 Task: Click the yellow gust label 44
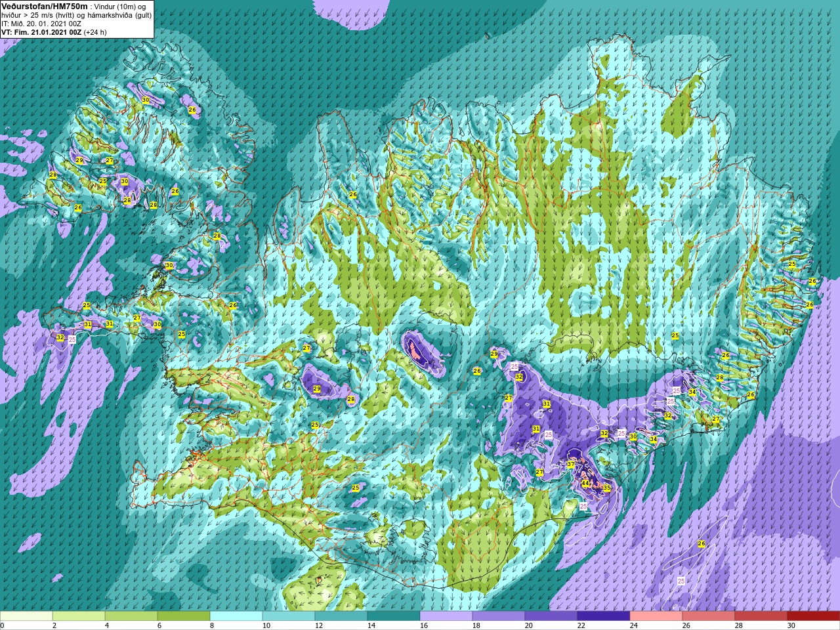(585, 484)
